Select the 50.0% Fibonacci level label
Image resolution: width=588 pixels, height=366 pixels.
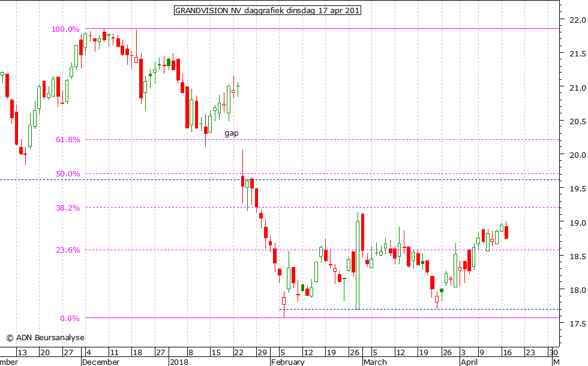click(x=68, y=174)
